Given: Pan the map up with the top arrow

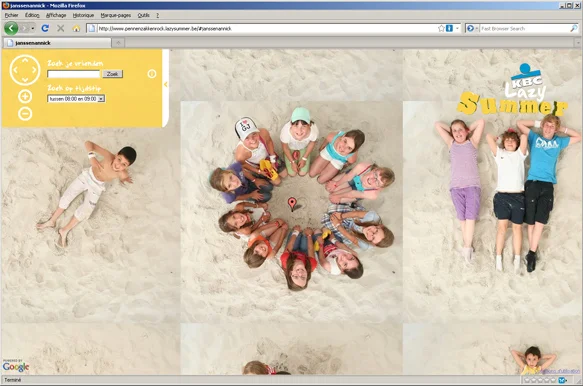Looking at the screenshot, I should [x=25, y=60].
